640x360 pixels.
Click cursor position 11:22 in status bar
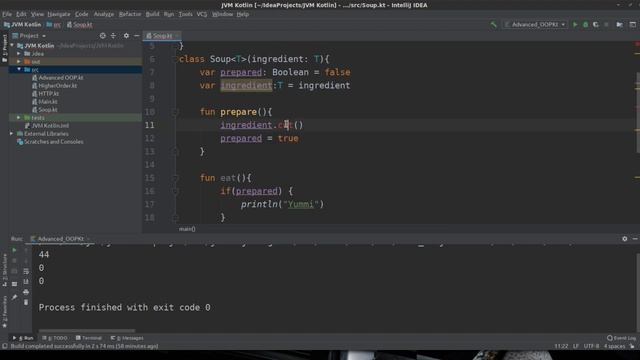click(561, 346)
